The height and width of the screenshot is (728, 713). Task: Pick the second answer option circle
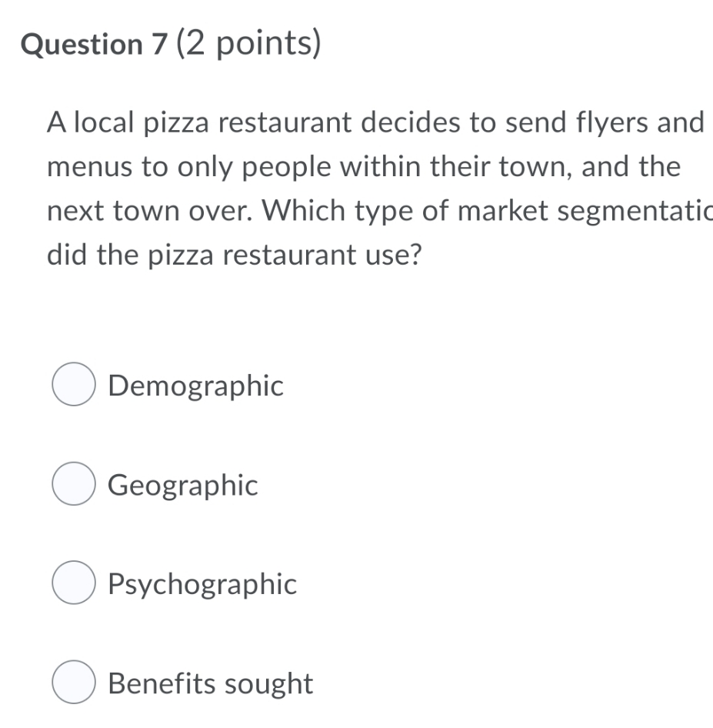73,485
